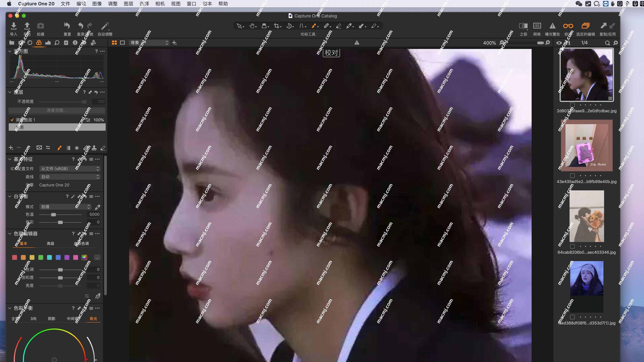Click the color editor '...' more colors button

tap(97, 258)
